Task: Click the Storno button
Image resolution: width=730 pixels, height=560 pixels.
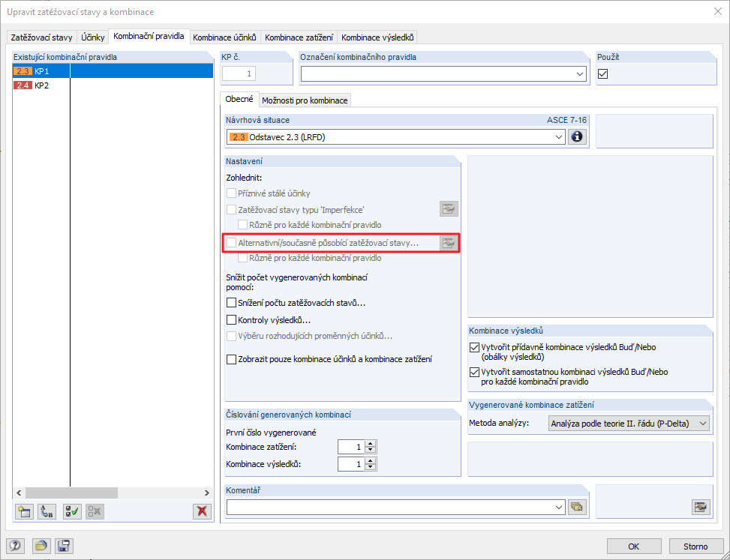Action: [695, 547]
